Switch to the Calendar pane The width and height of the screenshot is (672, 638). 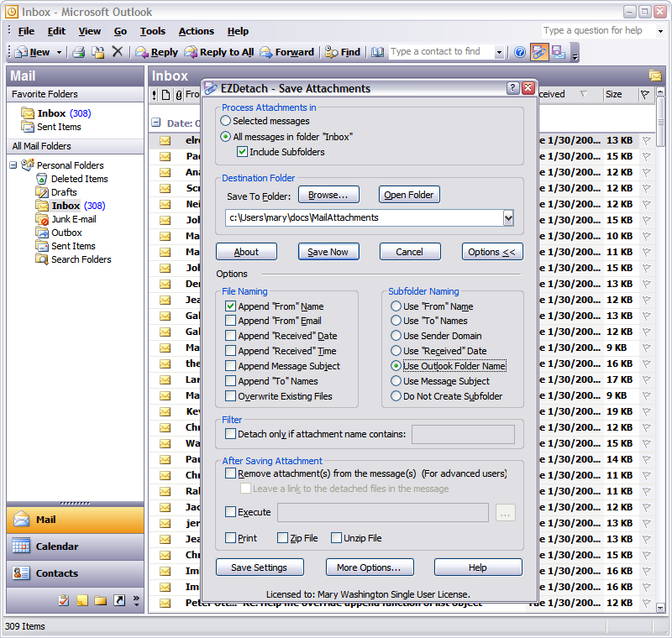[75, 546]
